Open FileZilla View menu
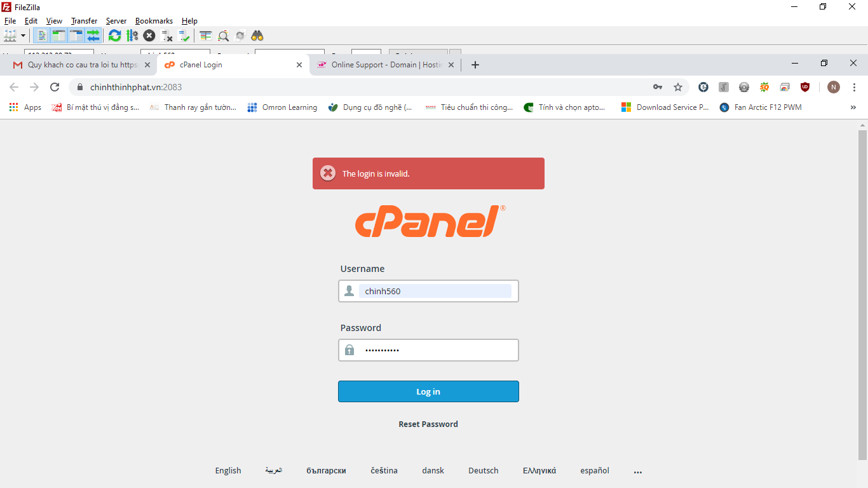Image resolution: width=868 pixels, height=488 pixels. pos(55,21)
